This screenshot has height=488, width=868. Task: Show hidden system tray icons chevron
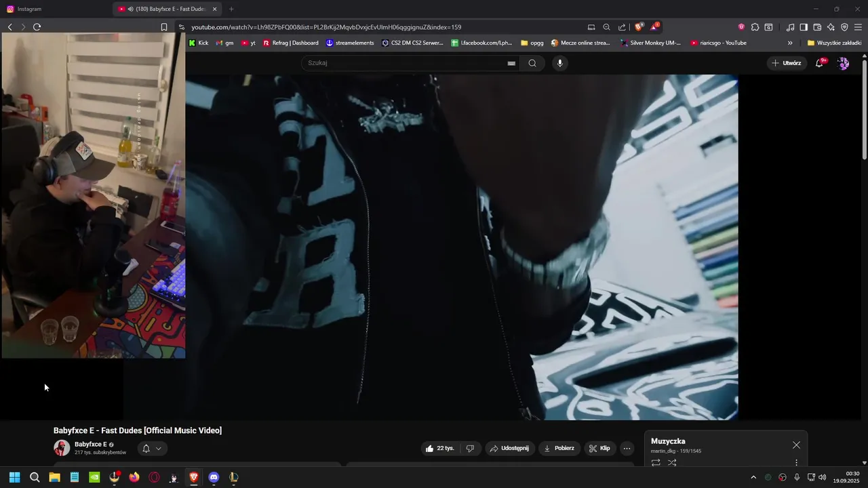(x=753, y=477)
